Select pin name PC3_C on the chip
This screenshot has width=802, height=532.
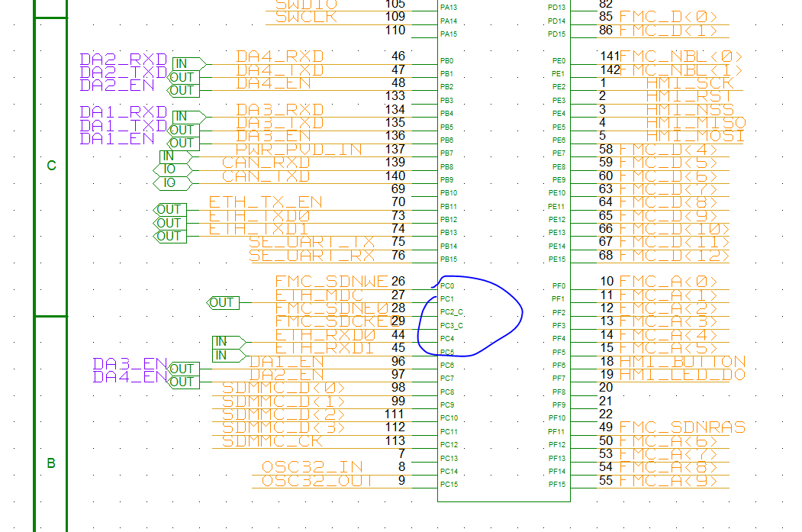452,325
